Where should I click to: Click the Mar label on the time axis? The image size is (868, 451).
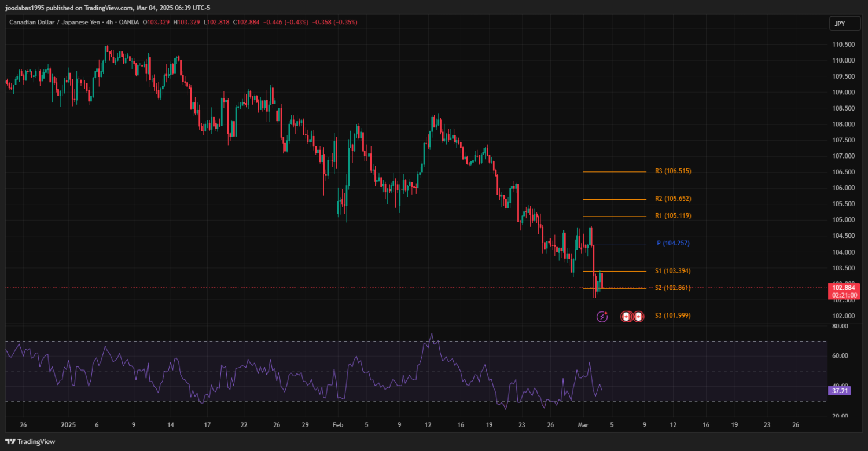pos(584,425)
